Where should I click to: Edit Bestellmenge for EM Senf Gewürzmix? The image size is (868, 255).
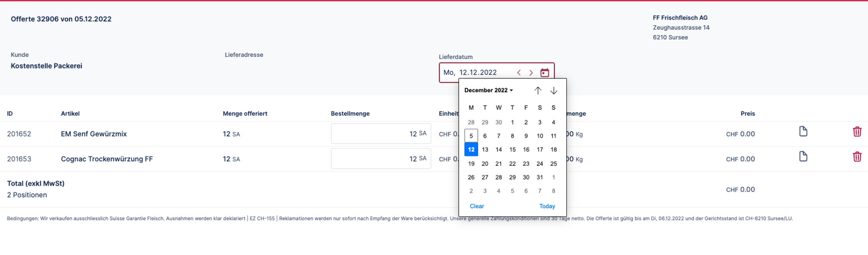380,134
